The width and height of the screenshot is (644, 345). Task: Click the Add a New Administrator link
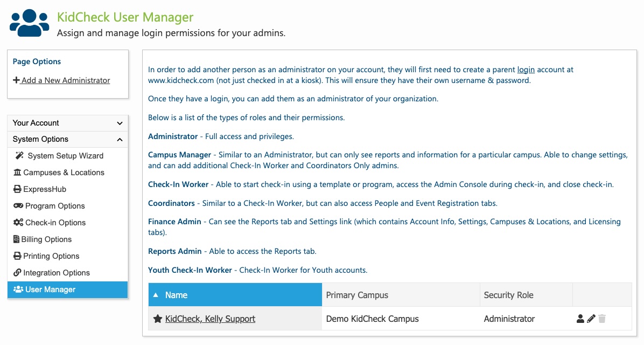tap(66, 80)
